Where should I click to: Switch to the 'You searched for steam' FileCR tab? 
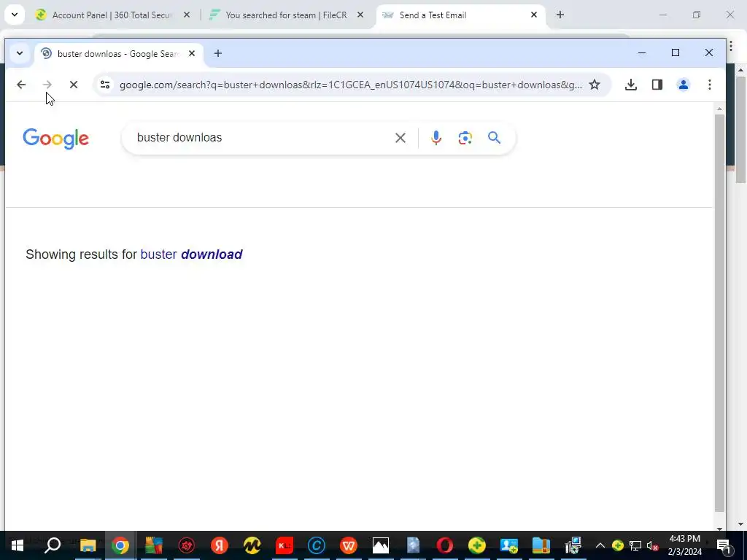[x=286, y=15]
